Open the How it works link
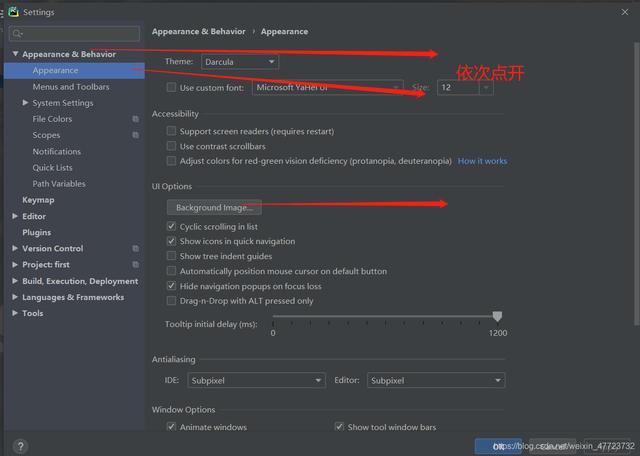 coord(482,161)
